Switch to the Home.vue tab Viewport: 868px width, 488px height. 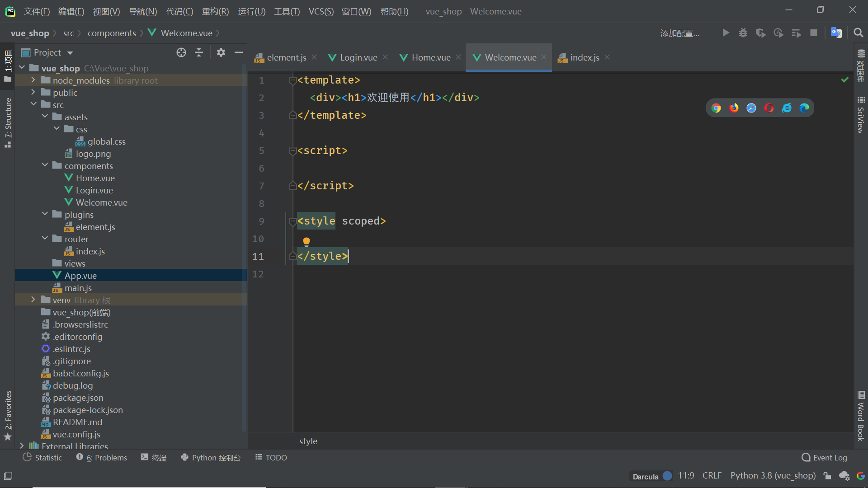(431, 57)
